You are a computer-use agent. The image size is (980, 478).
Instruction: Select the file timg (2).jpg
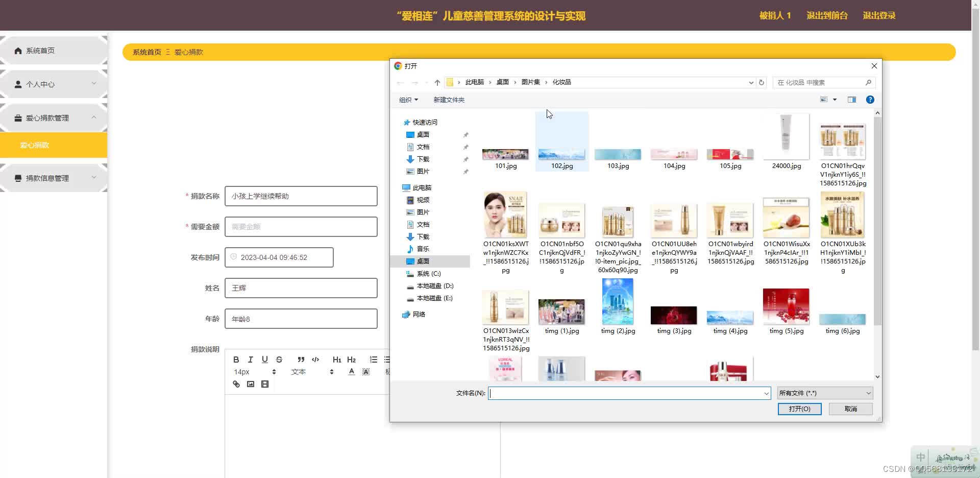click(618, 306)
